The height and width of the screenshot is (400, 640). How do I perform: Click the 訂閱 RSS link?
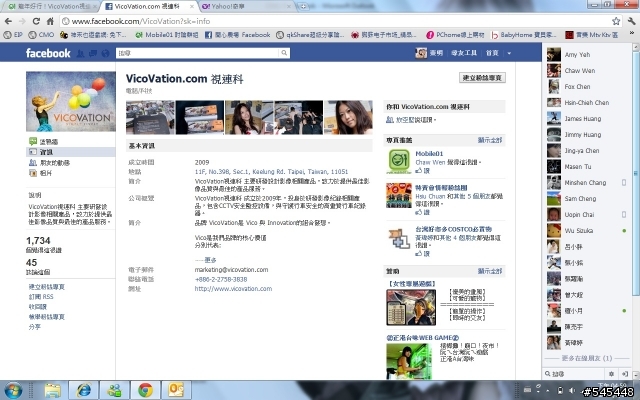point(41,297)
